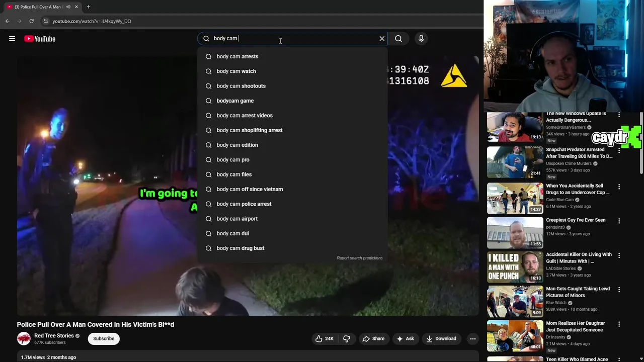Viewport: 644px width, 362px height.
Task: Click search icon beside 'body cam dui'
Action: [x=208, y=233]
